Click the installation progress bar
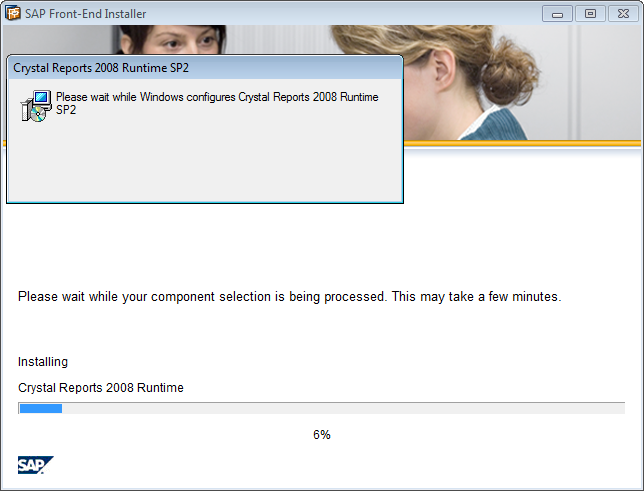 pos(322,408)
